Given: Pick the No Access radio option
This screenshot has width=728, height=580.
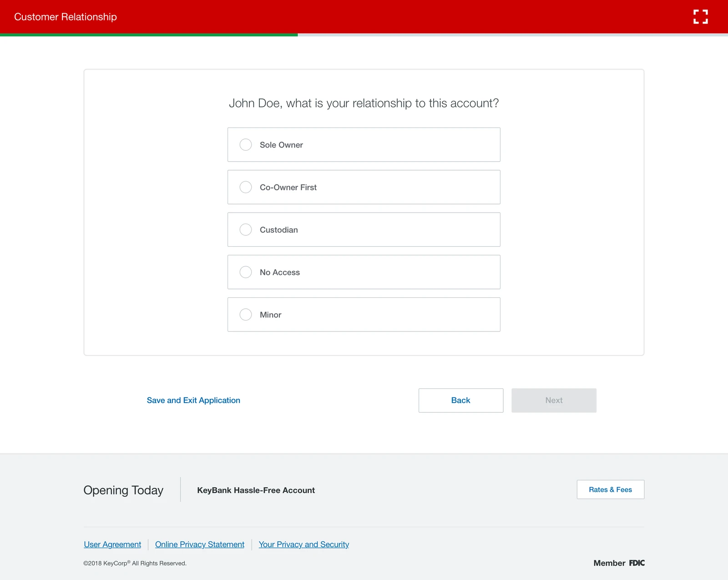Looking at the screenshot, I should (246, 272).
